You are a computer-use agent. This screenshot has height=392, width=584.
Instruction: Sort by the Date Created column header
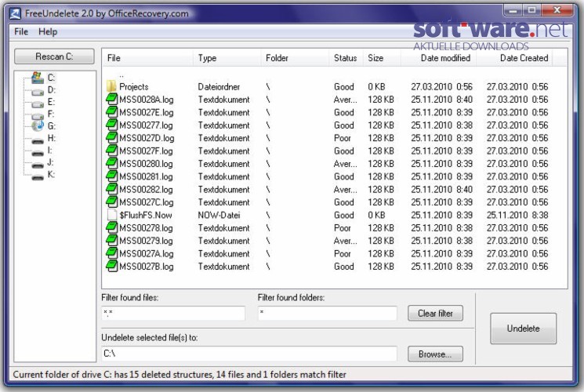pos(515,58)
